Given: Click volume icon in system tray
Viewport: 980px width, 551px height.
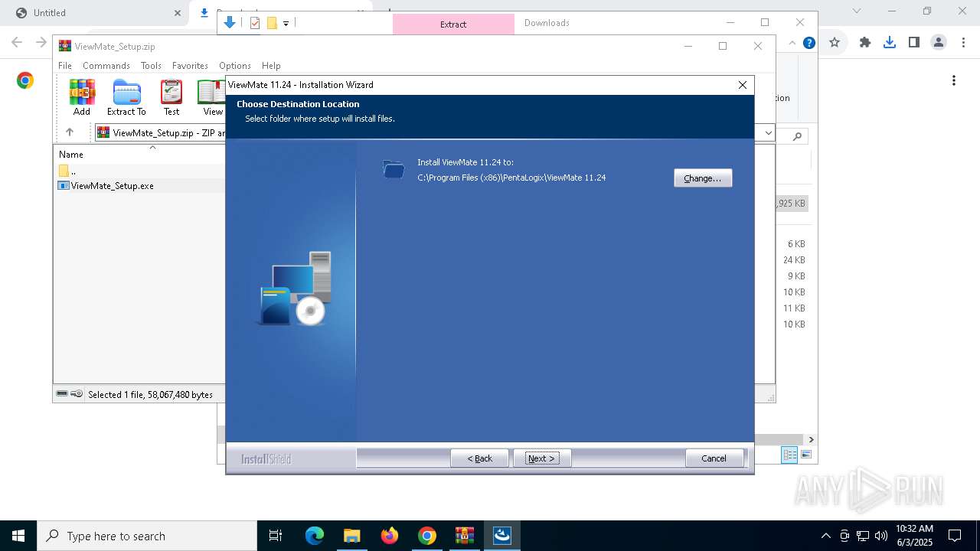Looking at the screenshot, I should pyautogui.click(x=881, y=536).
